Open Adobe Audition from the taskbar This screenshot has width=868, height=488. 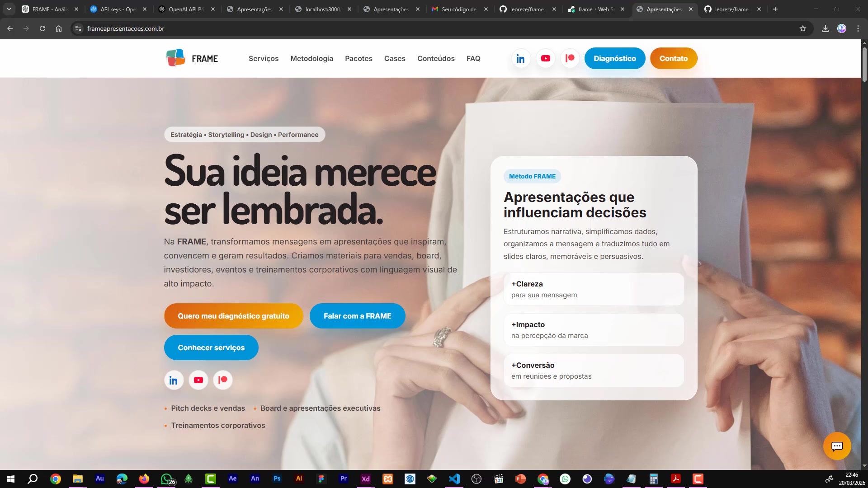click(100, 479)
